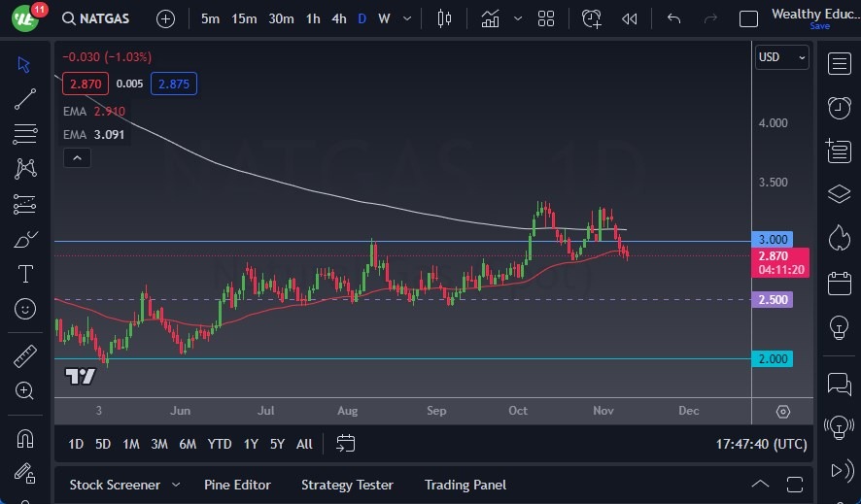Viewport: 861px width, 504px height.
Task: Click the 2.500 price level label
Action: (774, 300)
